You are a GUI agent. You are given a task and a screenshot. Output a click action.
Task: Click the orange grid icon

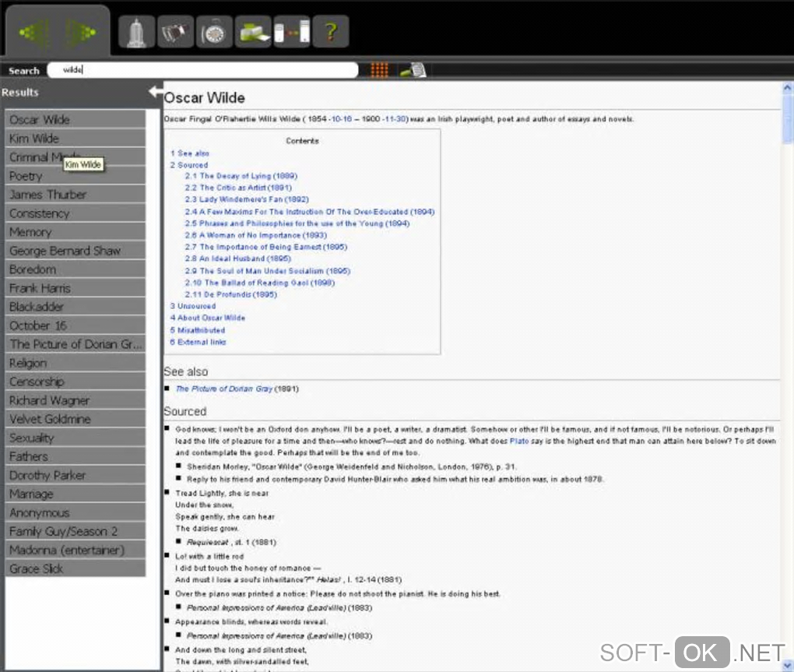(x=379, y=70)
